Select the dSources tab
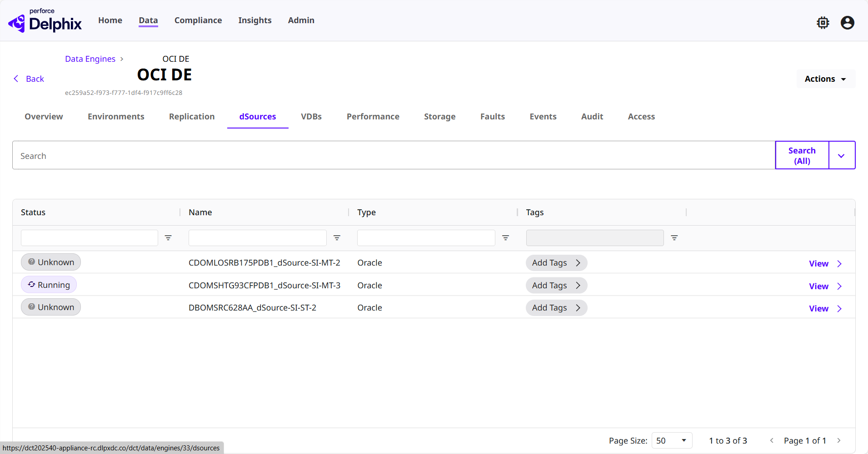This screenshot has height=454, width=868. tap(258, 117)
